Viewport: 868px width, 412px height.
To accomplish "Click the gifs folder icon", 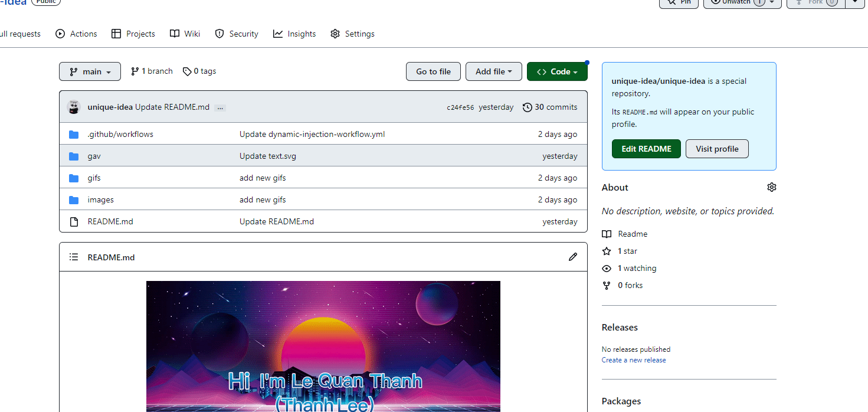I will (x=74, y=178).
